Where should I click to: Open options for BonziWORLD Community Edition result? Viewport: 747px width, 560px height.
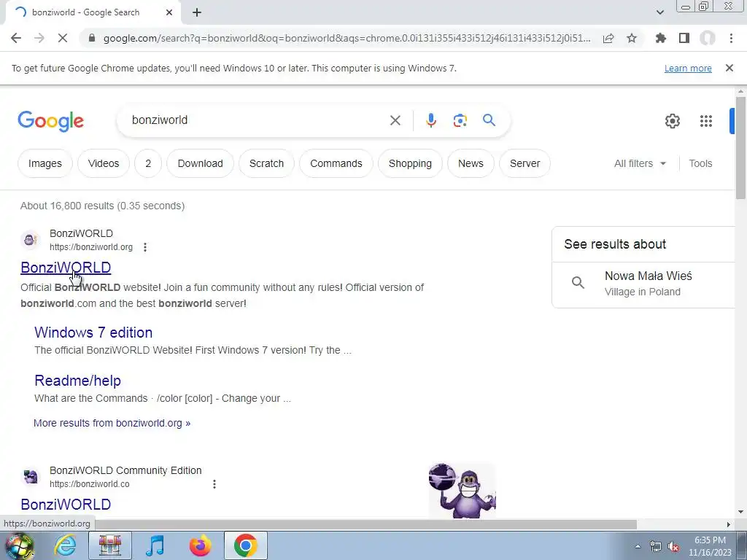tap(214, 484)
